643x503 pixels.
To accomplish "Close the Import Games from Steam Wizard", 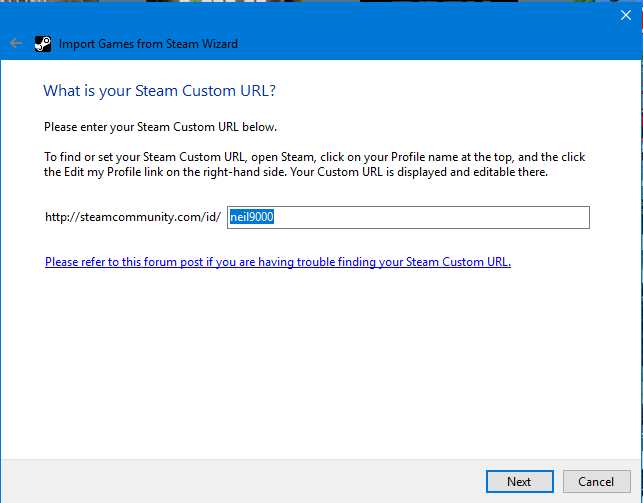I will pyautogui.click(x=625, y=15).
